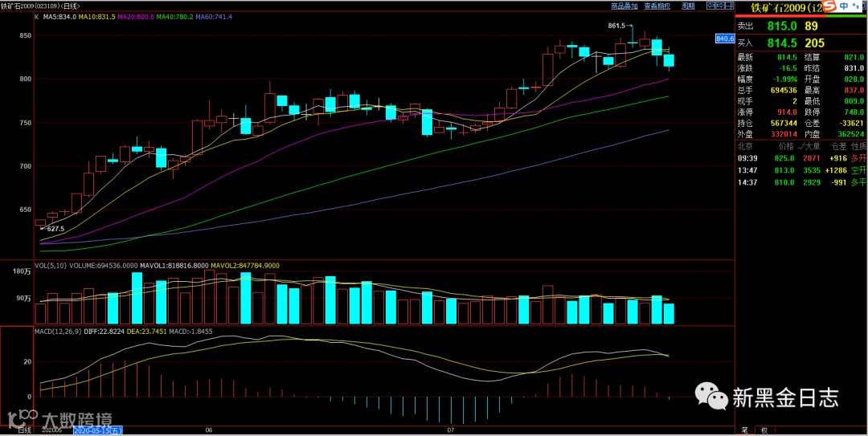Select the MA10:831.5 indicator label

pyautogui.click(x=97, y=17)
